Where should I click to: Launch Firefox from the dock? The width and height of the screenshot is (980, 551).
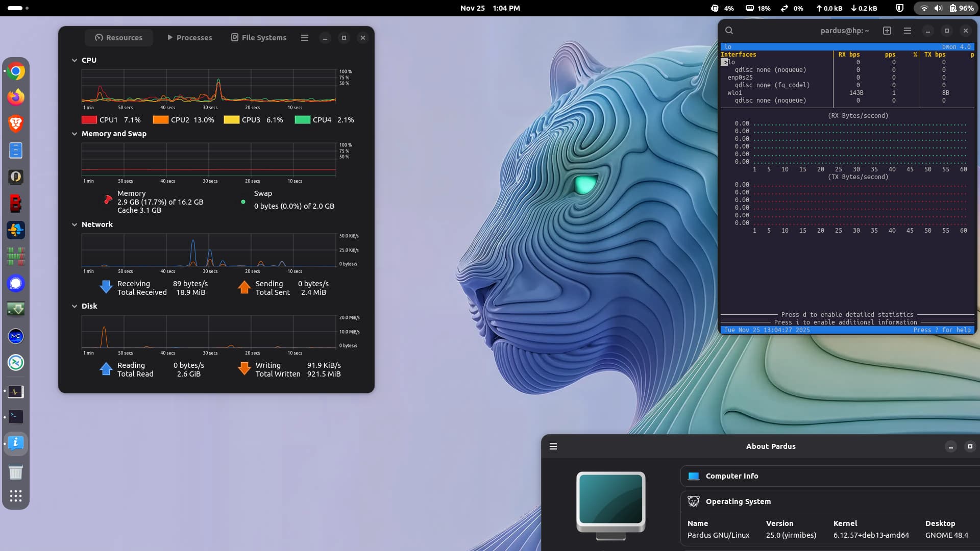16,97
